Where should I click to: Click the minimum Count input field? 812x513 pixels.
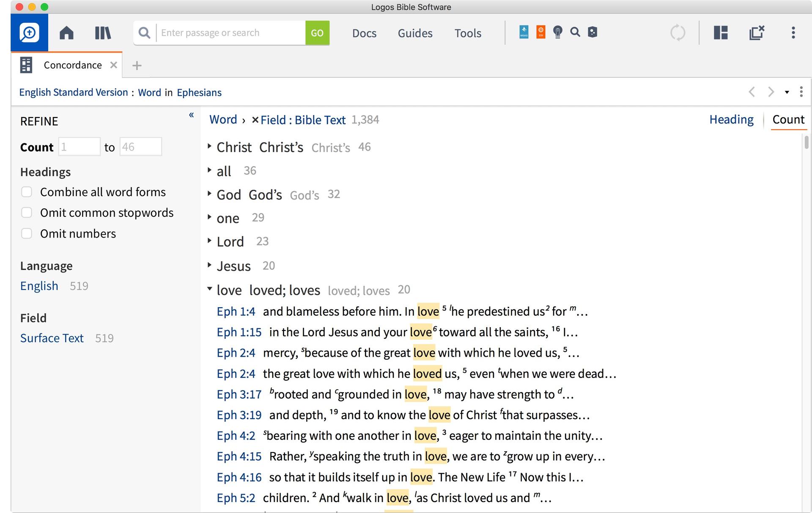coord(80,147)
